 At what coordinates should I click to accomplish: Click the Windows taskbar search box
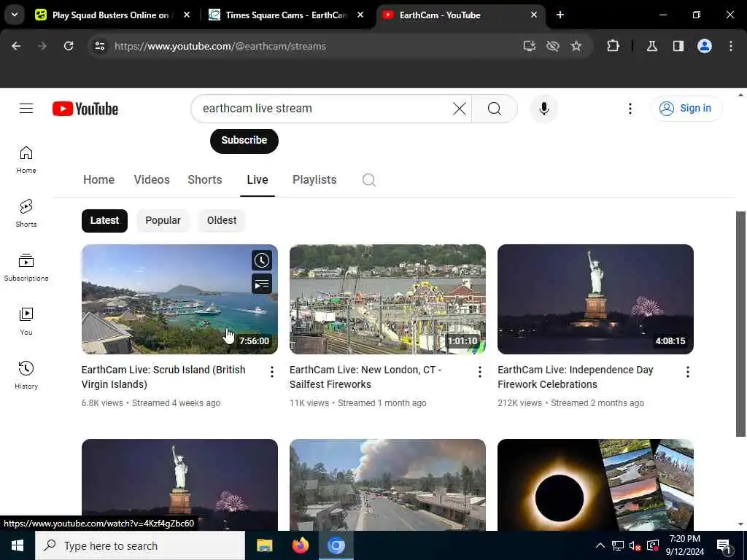[x=140, y=545]
